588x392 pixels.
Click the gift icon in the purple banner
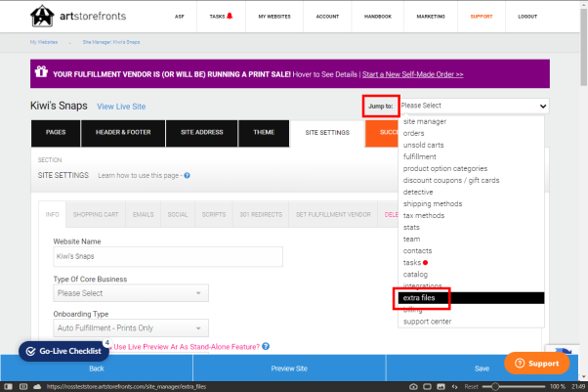(41, 71)
